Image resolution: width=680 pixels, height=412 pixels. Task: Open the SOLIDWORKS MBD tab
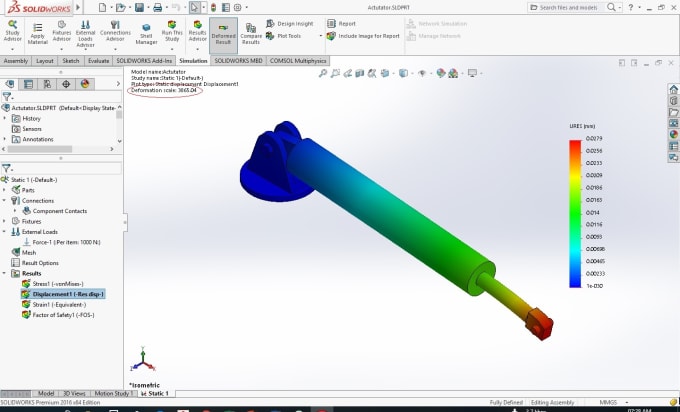[x=238, y=61]
